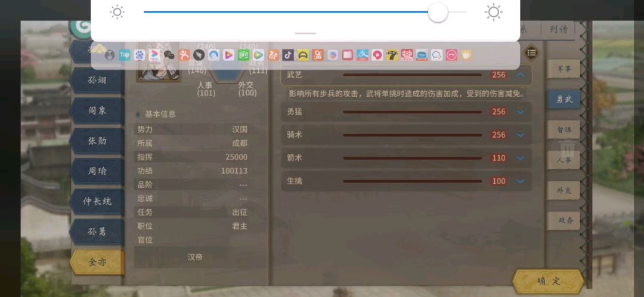Open the 人事 category tab
Screen dimensions: 644x297
pos(563,160)
